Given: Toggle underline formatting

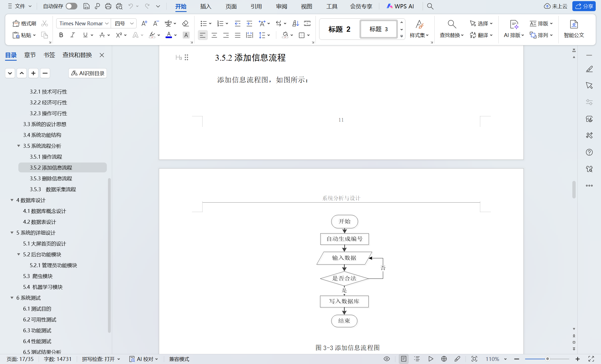Looking at the screenshot, I should tap(85, 35).
